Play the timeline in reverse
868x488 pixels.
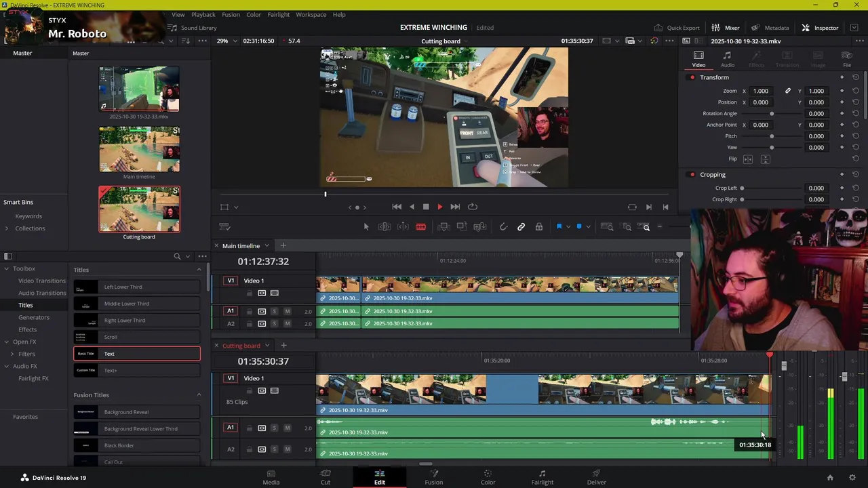coord(412,207)
